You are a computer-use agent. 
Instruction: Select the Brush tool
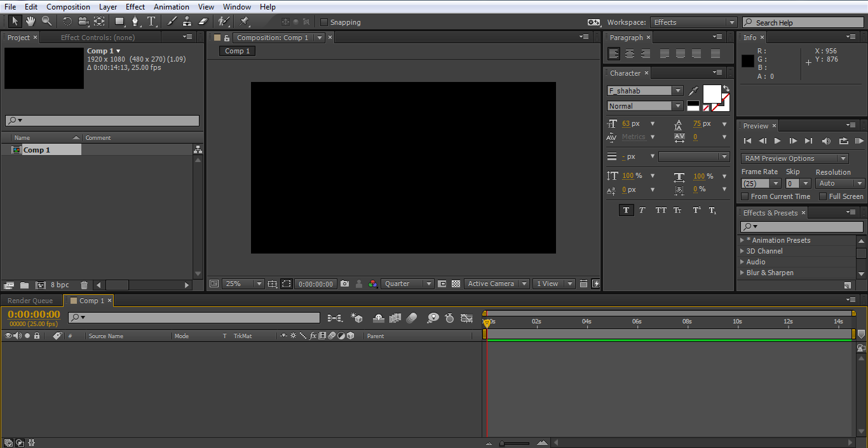(172, 22)
